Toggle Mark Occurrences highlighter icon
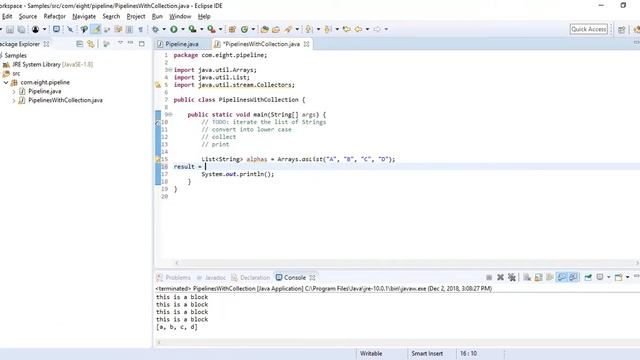The width and height of the screenshot is (640, 360). tap(96, 29)
